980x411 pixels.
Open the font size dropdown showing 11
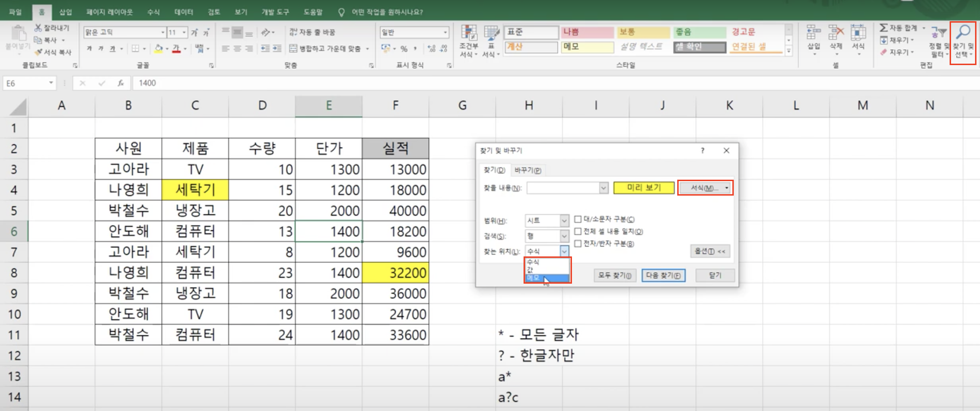tap(184, 33)
